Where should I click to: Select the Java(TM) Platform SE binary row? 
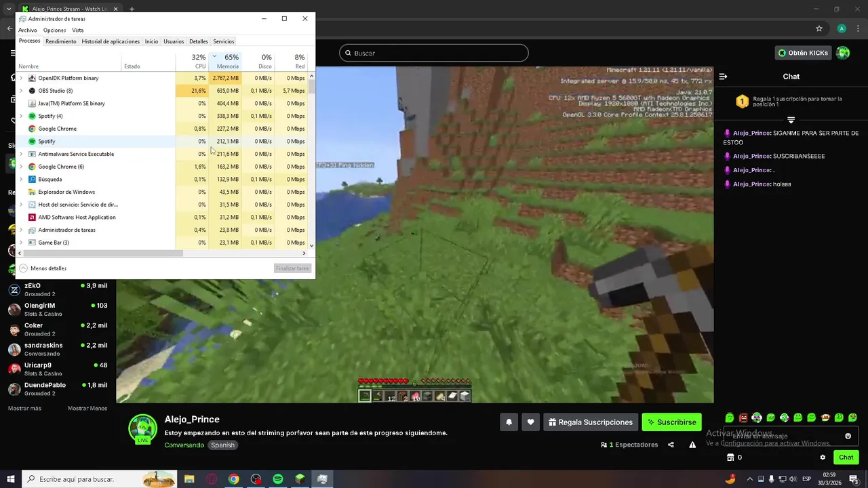162,104
